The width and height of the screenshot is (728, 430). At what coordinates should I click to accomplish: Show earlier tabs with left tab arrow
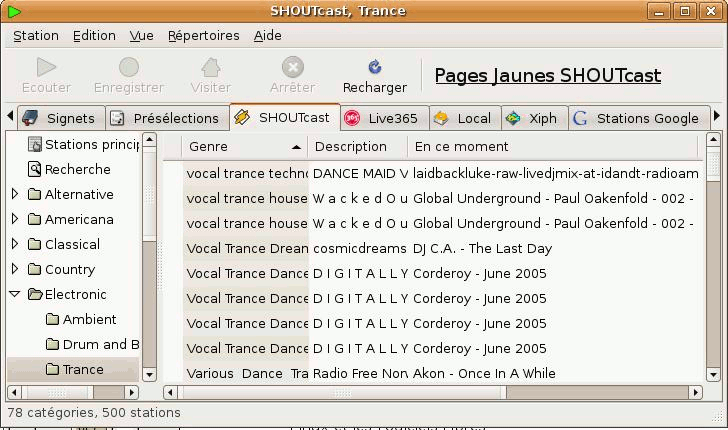click(x=10, y=116)
